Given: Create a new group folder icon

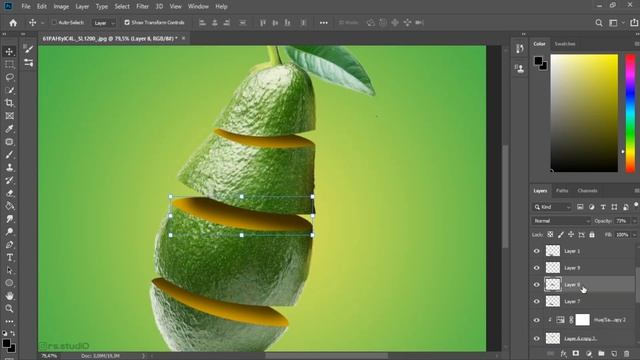Looking at the screenshot, I should coord(601,353).
